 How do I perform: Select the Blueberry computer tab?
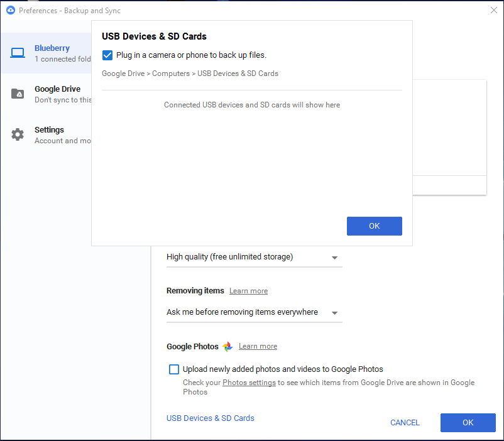pyautogui.click(x=47, y=53)
